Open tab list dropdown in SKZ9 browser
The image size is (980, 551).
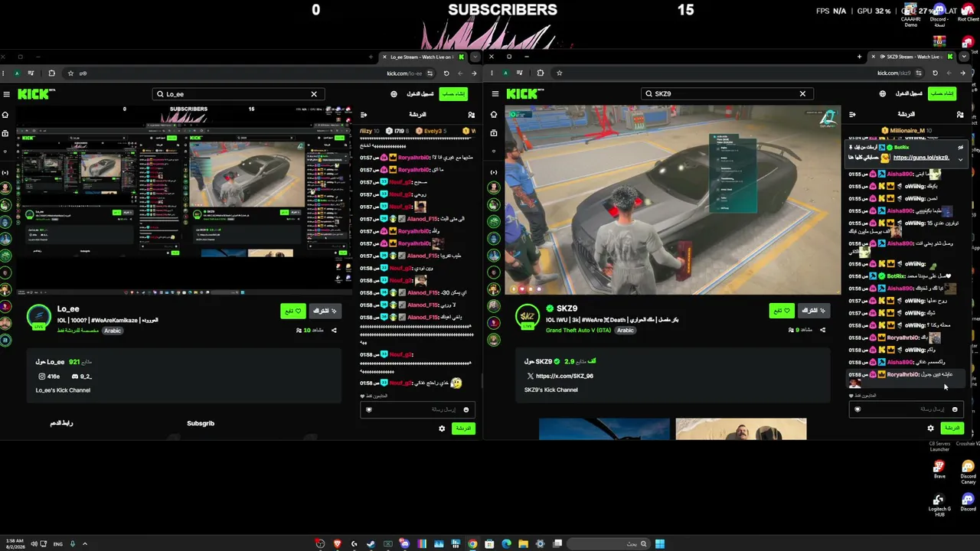964,57
